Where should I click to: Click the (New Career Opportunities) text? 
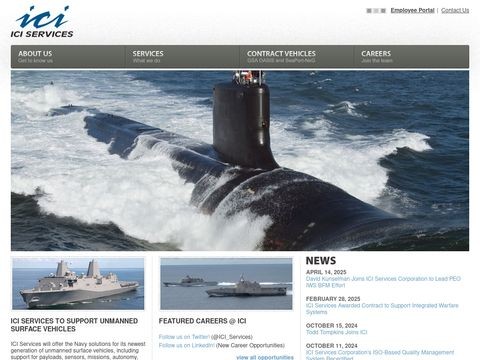pos(250,345)
